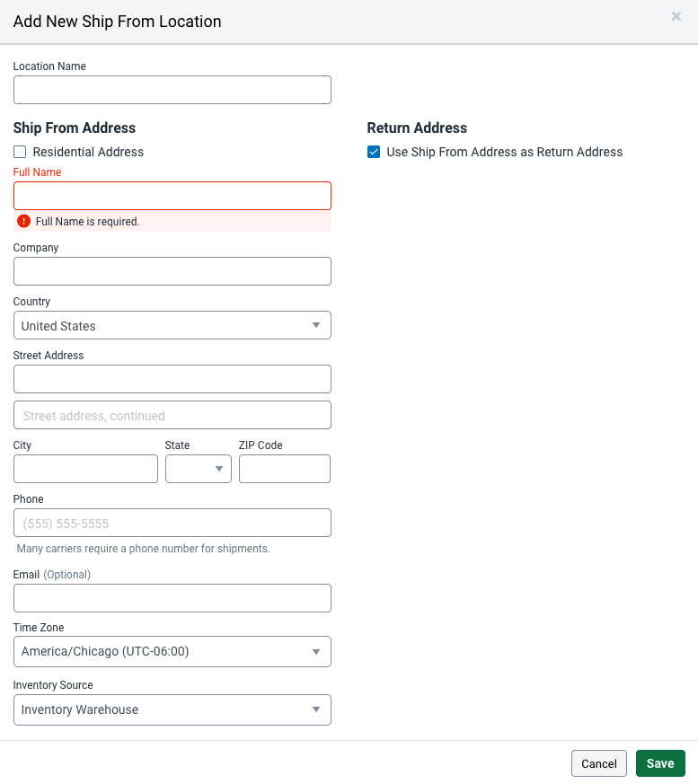Expand the Time Zone America/Chicago dropdown
This screenshot has width=698, height=784.
click(172, 651)
